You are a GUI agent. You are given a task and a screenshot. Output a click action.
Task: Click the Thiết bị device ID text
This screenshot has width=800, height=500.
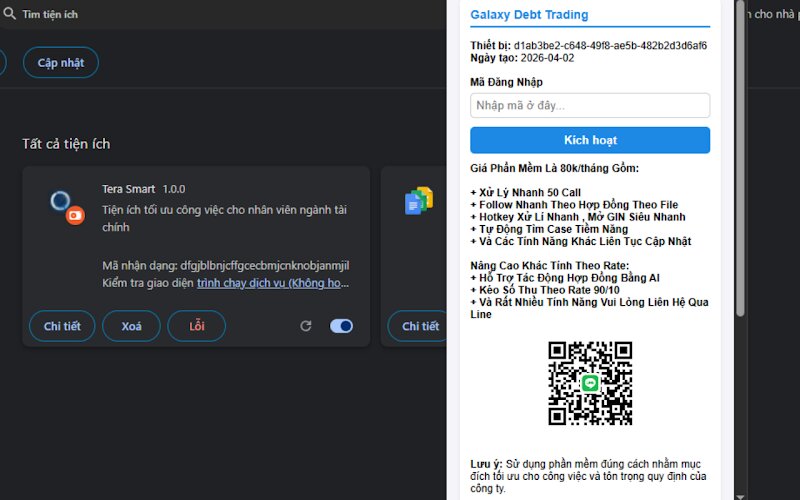point(588,45)
